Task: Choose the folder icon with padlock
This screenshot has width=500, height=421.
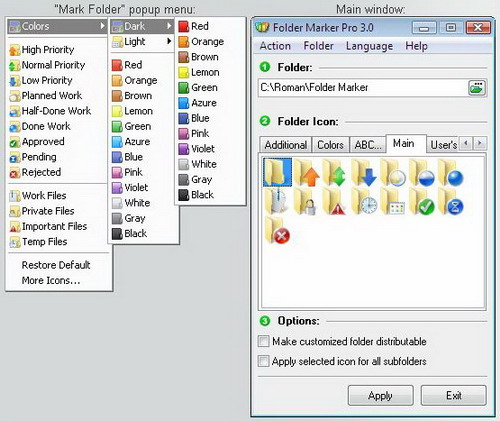Action: click(x=306, y=201)
